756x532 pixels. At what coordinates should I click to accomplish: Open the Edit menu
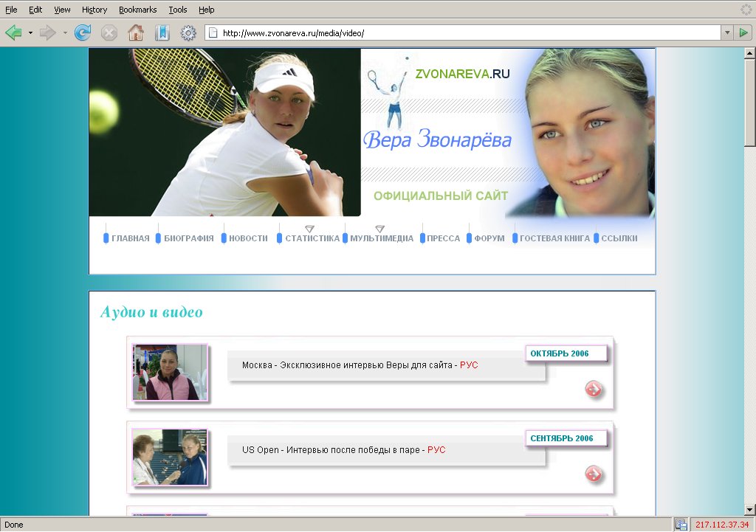35,10
